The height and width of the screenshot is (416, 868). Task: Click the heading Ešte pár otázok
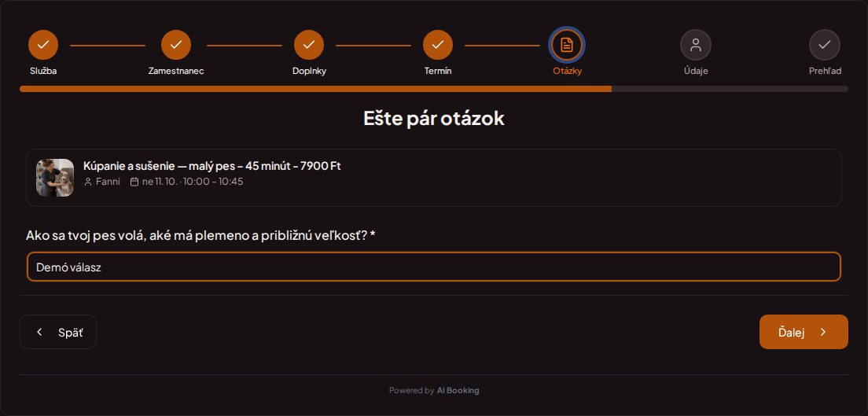click(x=433, y=119)
